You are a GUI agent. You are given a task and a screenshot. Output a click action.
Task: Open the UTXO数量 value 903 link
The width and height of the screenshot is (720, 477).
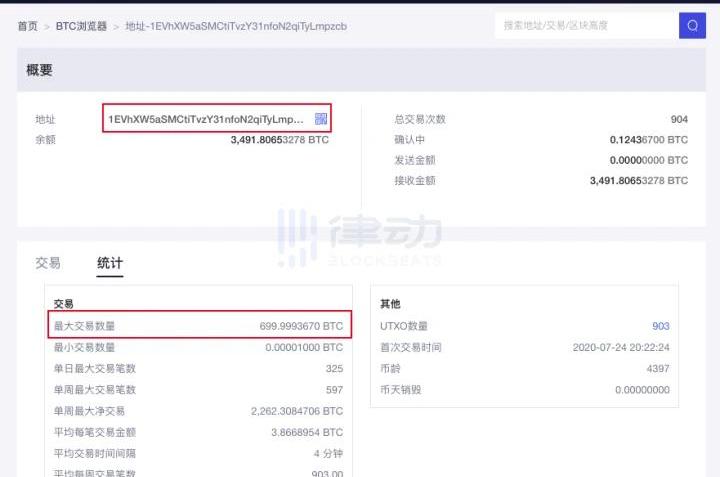[660, 326]
